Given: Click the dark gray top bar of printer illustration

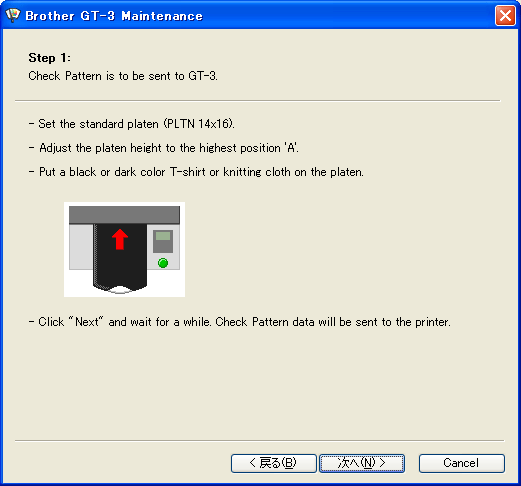Looking at the screenshot, I should [124, 215].
